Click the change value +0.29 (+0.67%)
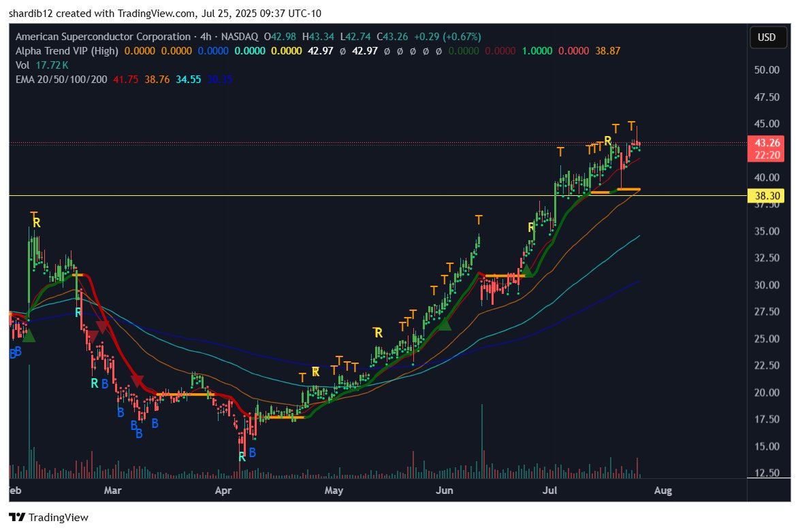800x532 pixels. (447, 37)
